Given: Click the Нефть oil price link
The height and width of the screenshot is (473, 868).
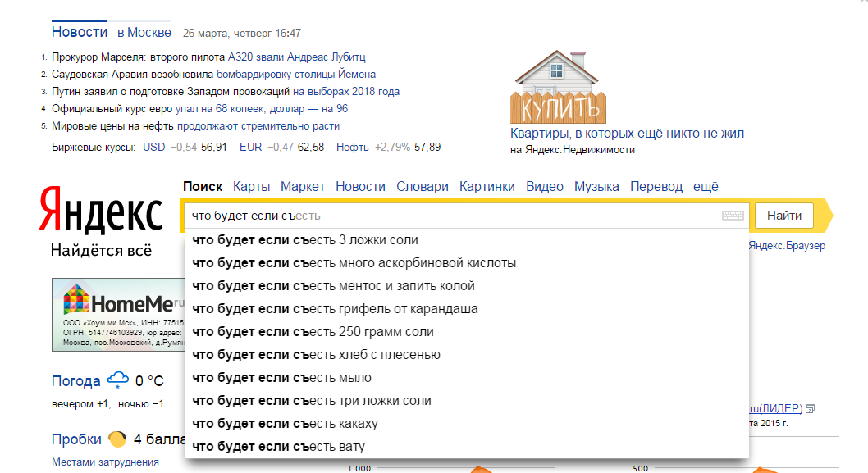Looking at the screenshot, I should 353,148.
